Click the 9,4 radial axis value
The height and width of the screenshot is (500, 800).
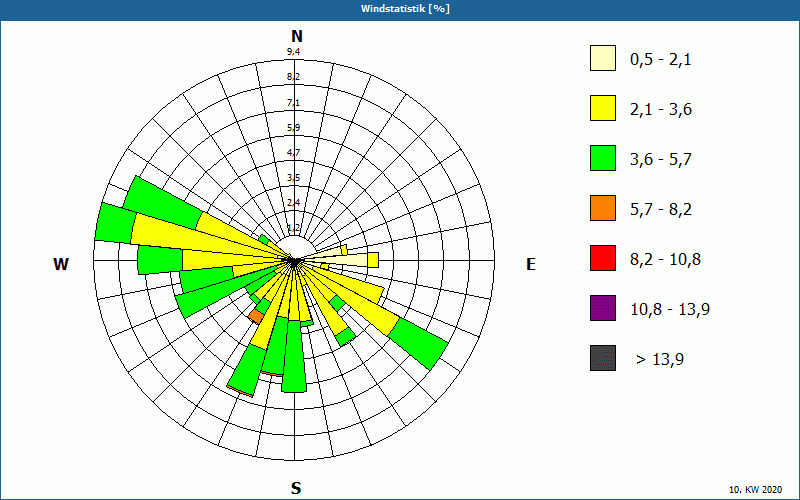[293, 52]
